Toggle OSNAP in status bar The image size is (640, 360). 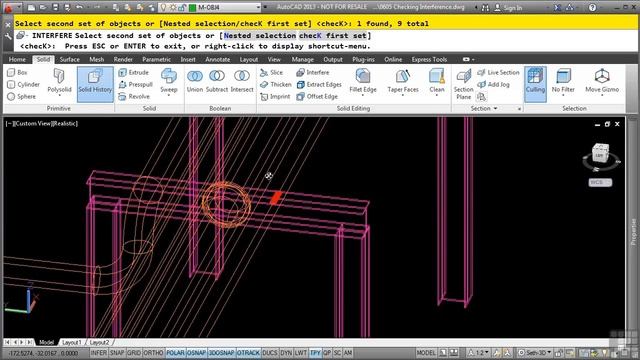coord(196,353)
